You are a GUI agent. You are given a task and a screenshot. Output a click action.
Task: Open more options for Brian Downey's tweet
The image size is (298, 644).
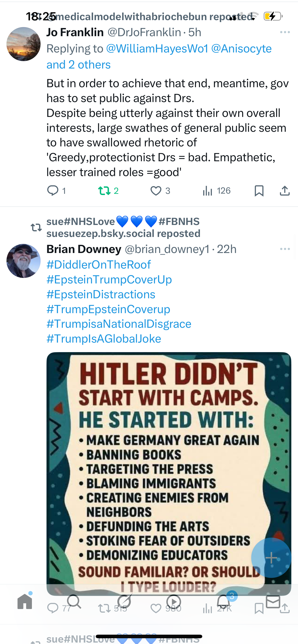(x=285, y=249)
